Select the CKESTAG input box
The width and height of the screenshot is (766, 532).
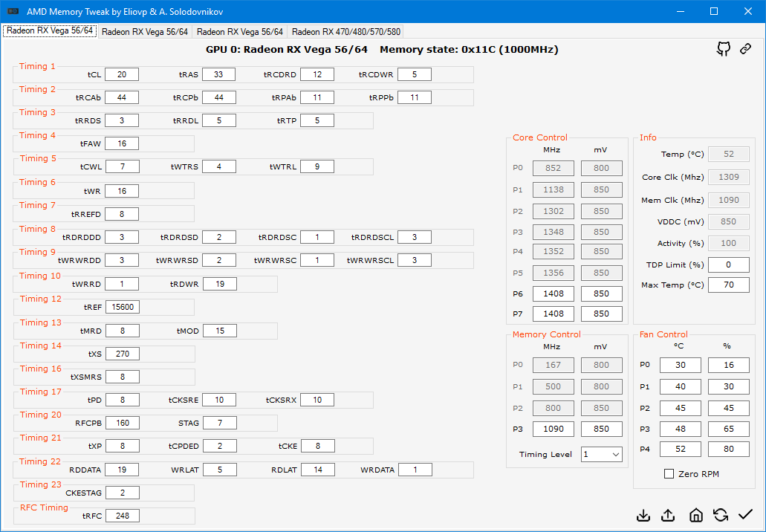pos(122,493)
